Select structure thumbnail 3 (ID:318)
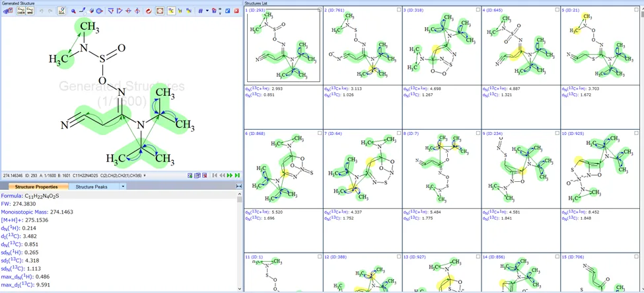Image resolution: width=644 pixels, height=293 pixels. (441, 46)
